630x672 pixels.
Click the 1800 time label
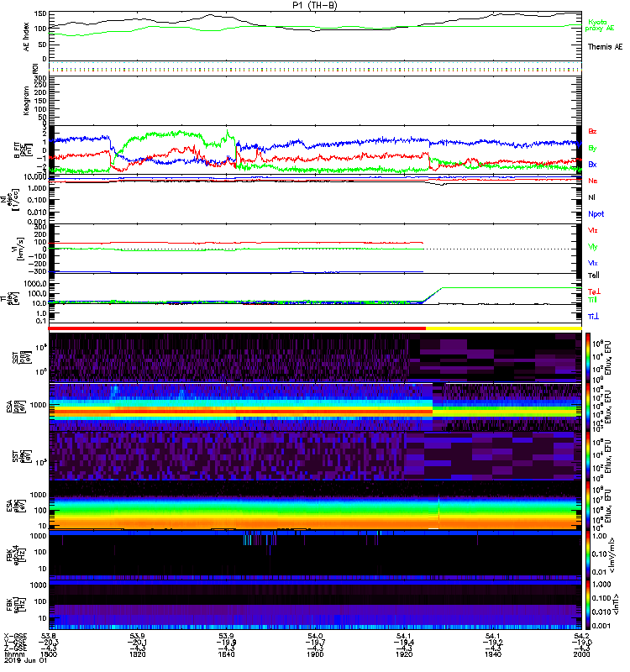click(49, 654)
